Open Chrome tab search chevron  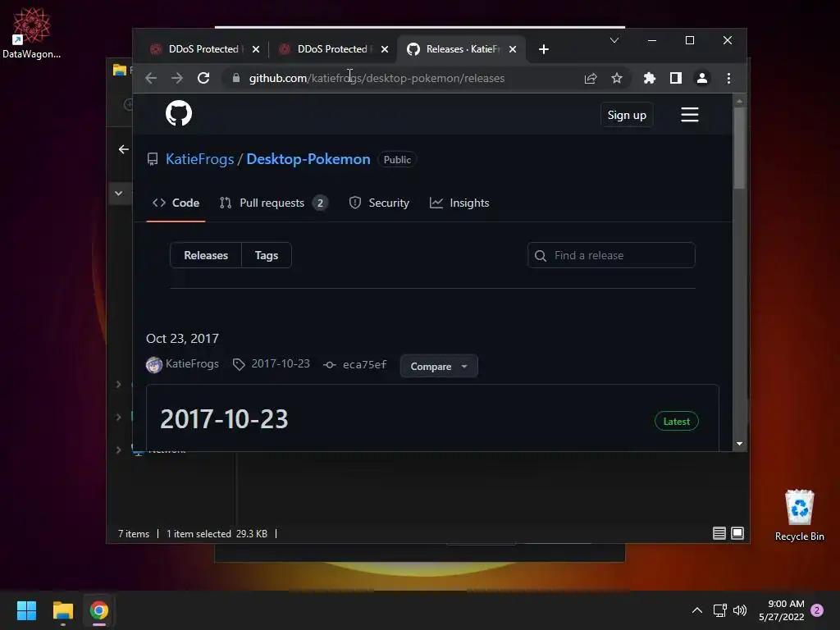[x=614, y=40]
